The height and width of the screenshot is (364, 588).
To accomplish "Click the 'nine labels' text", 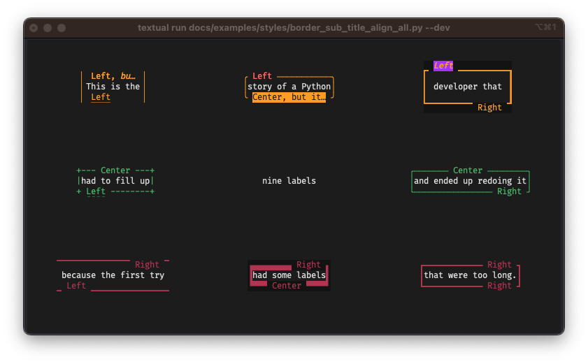I will (289, 181).
